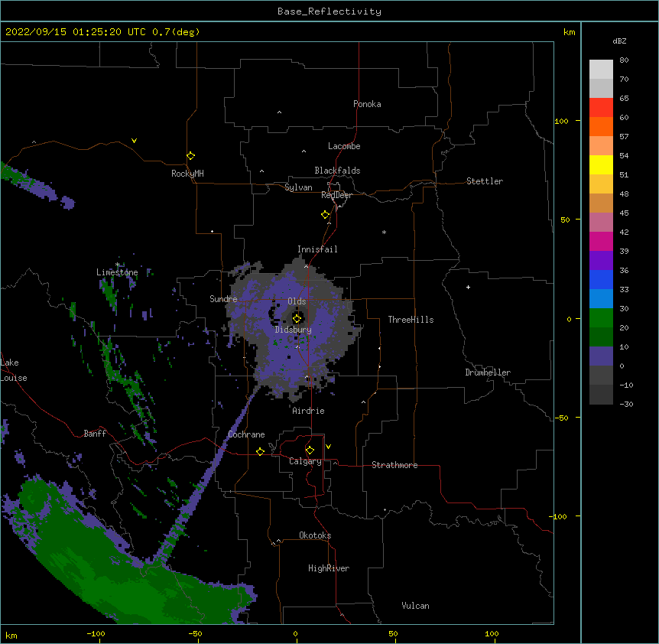Screen dimensions: 659x644
Task: Click the Base_Reflectivity title
Action: tap(329, 11)
